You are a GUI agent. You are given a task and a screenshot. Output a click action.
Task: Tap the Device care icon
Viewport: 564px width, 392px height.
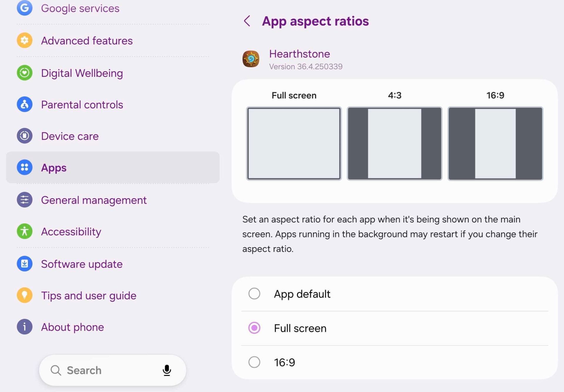pos(25,136)
